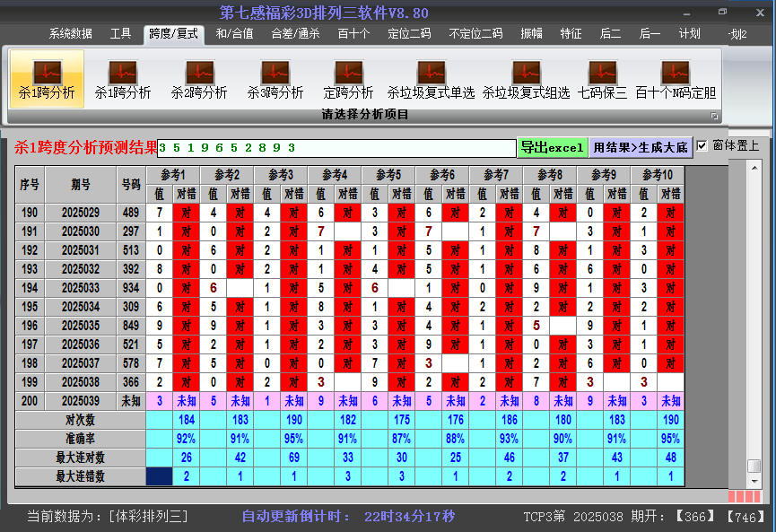The width and height of the screenshot is (776, 532).
Task: Select the 2025038 期号 cell
Action: coord(81,382)
